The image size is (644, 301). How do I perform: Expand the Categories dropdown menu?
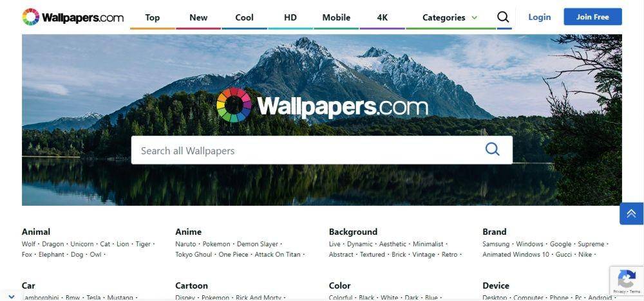[450, 17]
